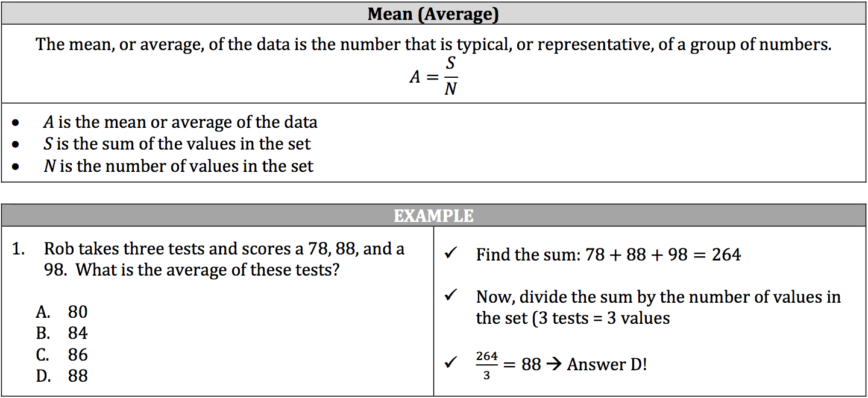Pick answer choice D, 88
Screen dimensions: 868x398
pyautogui.click(x=62, y=376)
